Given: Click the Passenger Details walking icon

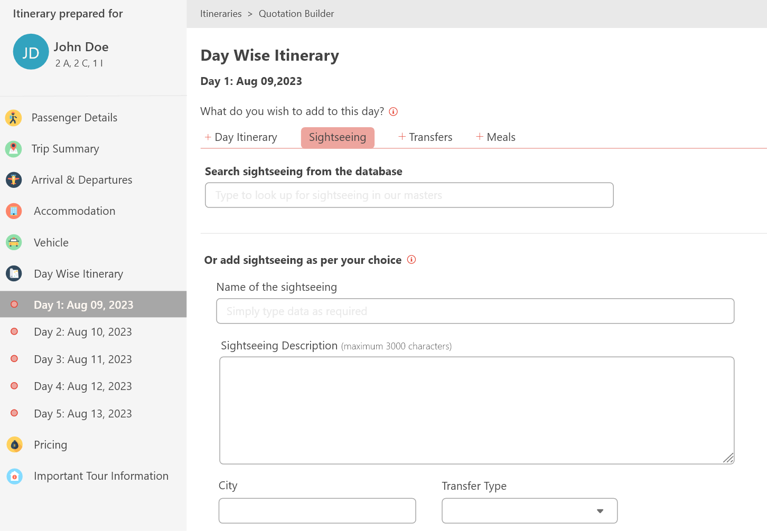Looking at the screenshot, I should pyautogui.click(x=13, y=117).
